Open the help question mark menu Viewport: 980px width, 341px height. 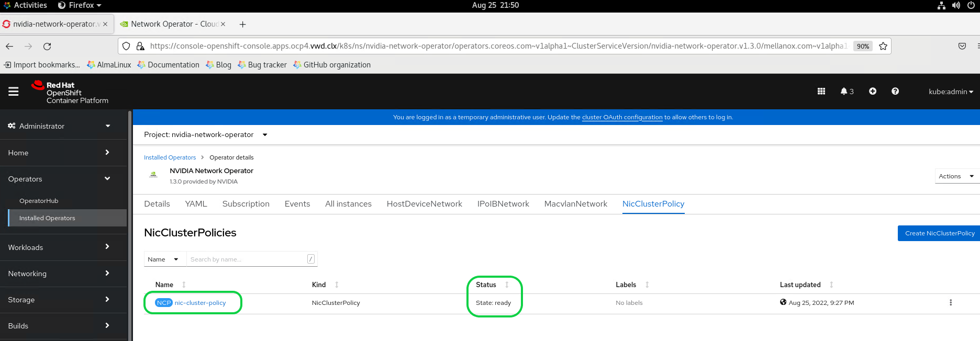pyautogui.click(x=895, y=91)
